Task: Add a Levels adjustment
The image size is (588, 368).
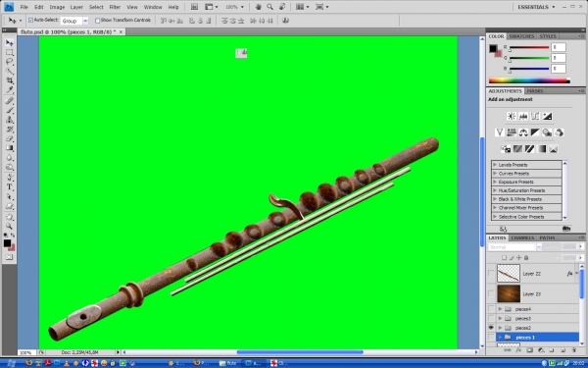Action: [523, 116]
